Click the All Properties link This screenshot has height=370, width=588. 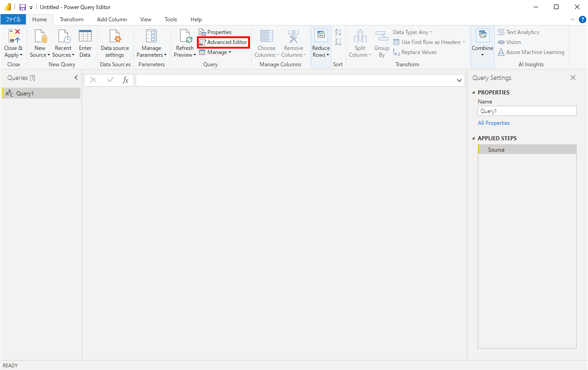[x=494, y=123]
